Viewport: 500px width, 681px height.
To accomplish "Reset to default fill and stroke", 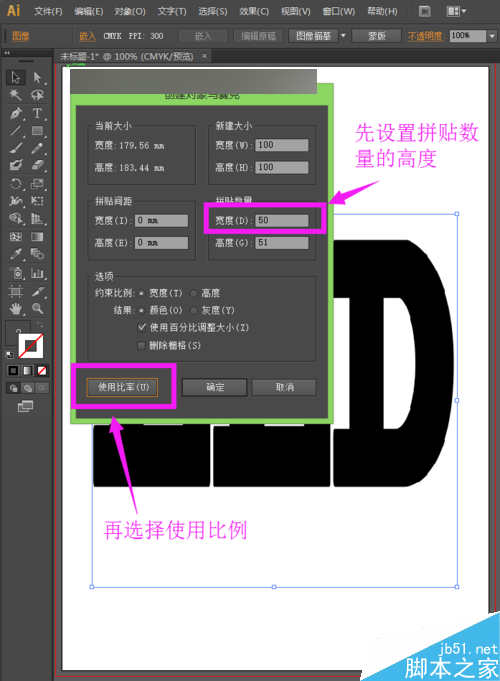I will click(9, 355).
